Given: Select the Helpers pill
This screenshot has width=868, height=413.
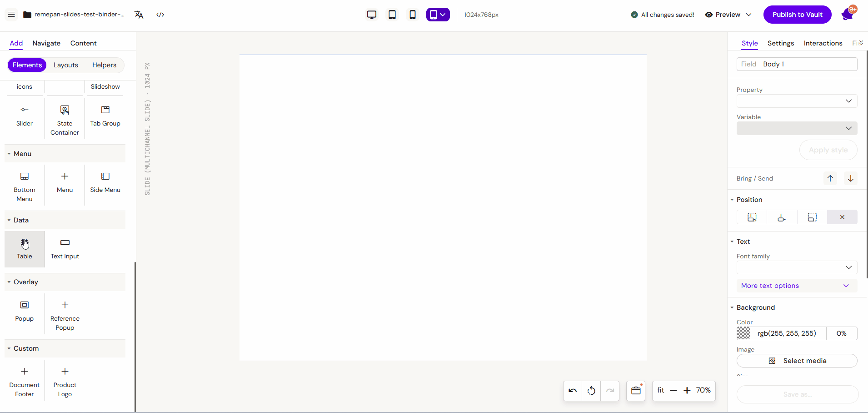Looking at the screenshot, I should (104, 65).
